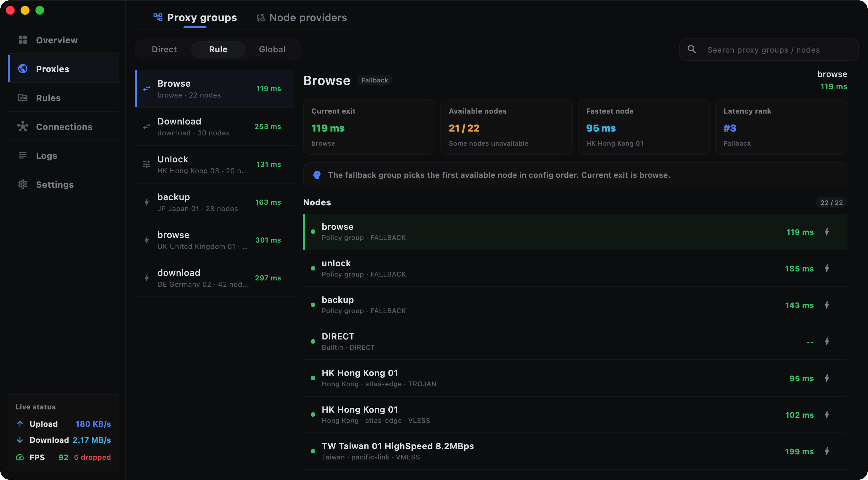Click the sliders icon beside Unlock group
The width and height of the screenshot is (868, 480).
click(x=147, y=164)
